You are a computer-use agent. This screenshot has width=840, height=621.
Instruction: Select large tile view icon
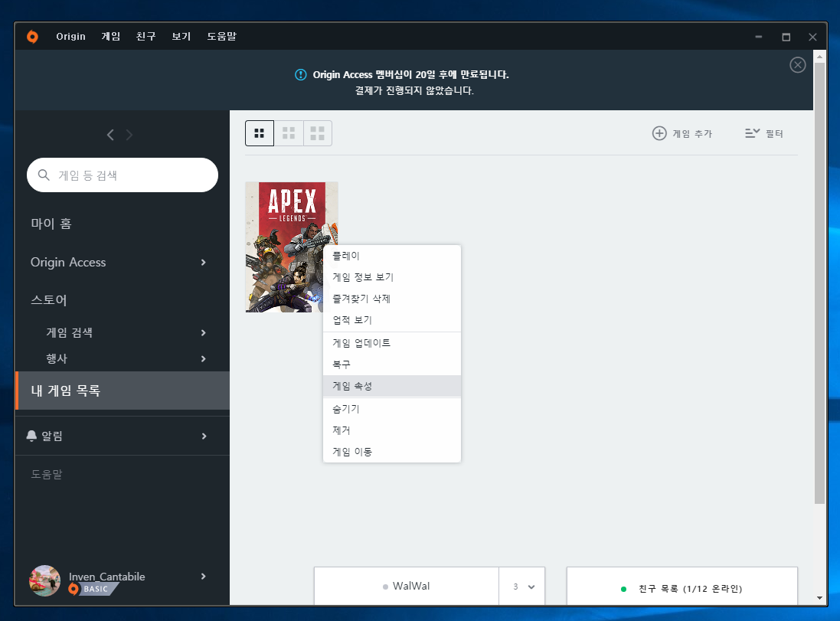pyautogui.click(x=318, y=133)
